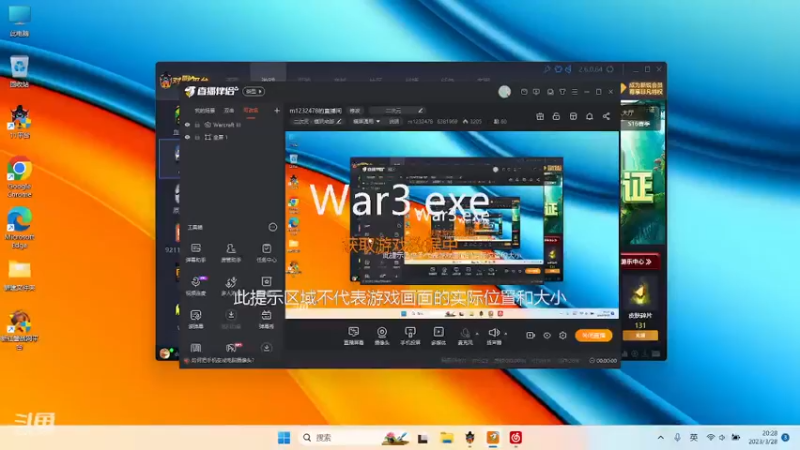
Task: Click the last download icon in toolbox
Action: pos(266,348)
